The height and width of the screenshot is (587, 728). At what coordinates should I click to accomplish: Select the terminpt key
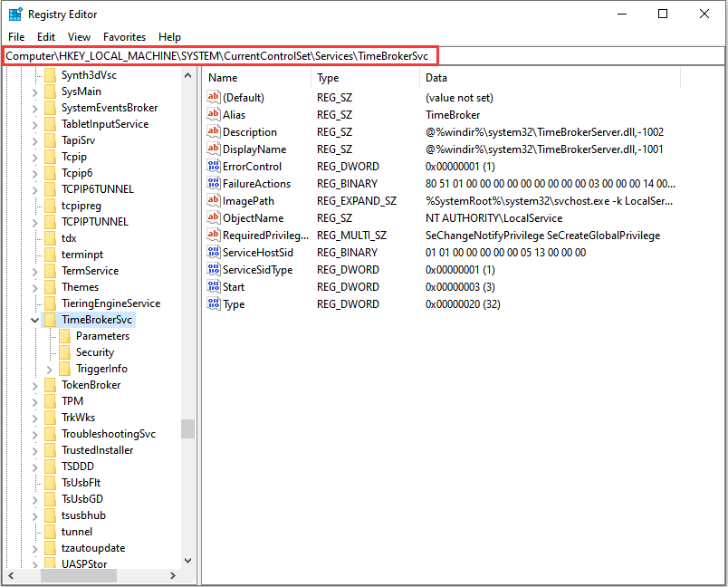pyautogui.click(x=82, y=255)
